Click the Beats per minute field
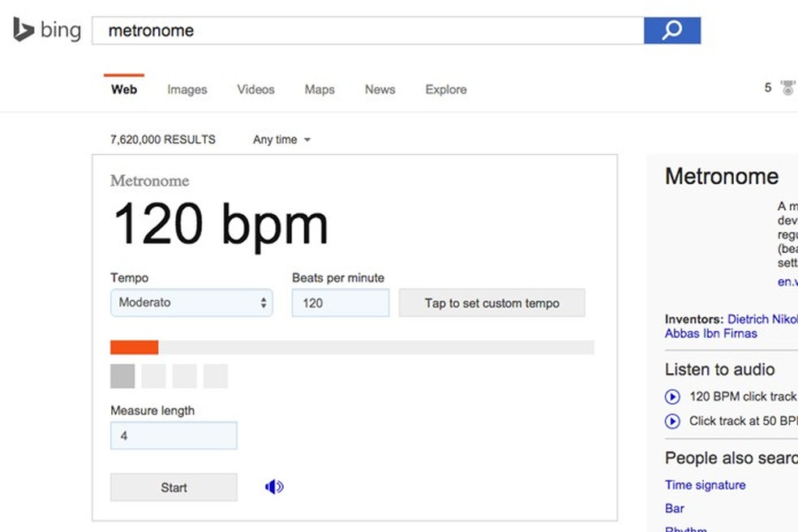The image size is (798, 532). tap(341, 303)
